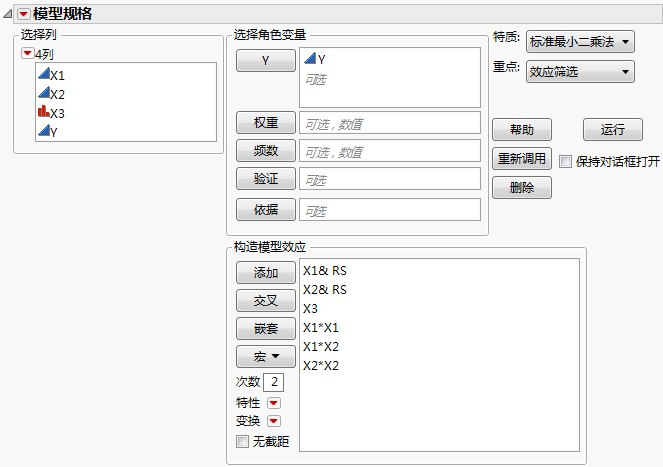Select effect X1*X2 in model effects
The width and height of the screenshot is (663, 467).
tap(321, 346)
